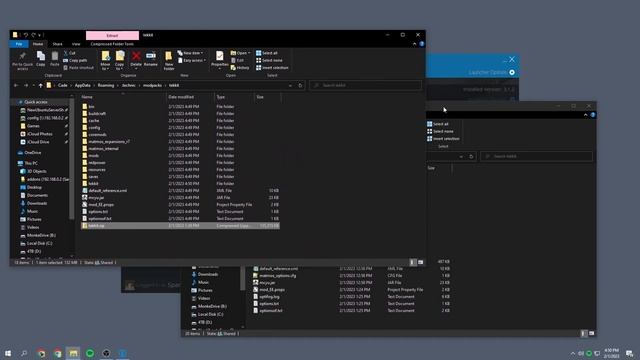This screenshot has height=360, width=640.
Task: Click the File Explorer taskbar icon
Action: [x=73, y=353]
